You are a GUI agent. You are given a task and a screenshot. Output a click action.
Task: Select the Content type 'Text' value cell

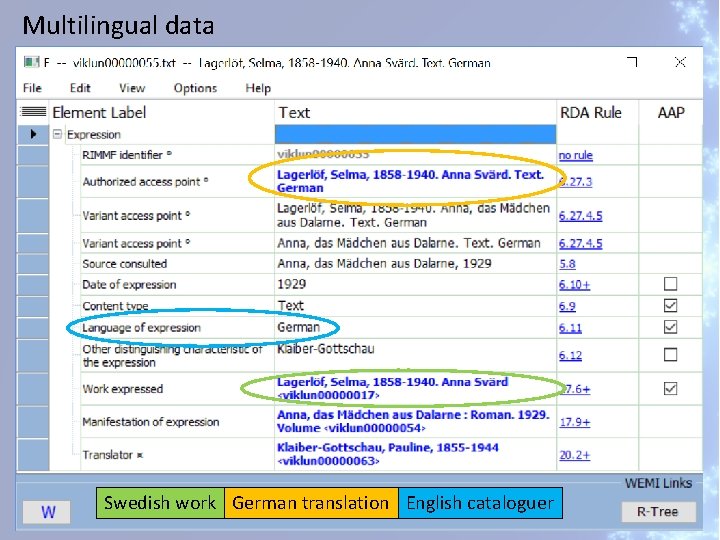(x=415, y=305)
